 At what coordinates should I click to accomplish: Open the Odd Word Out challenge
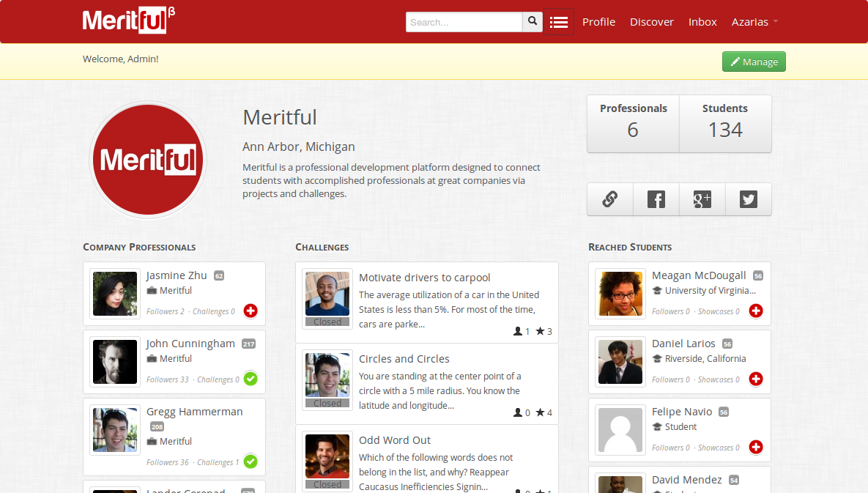pos(395,440)
